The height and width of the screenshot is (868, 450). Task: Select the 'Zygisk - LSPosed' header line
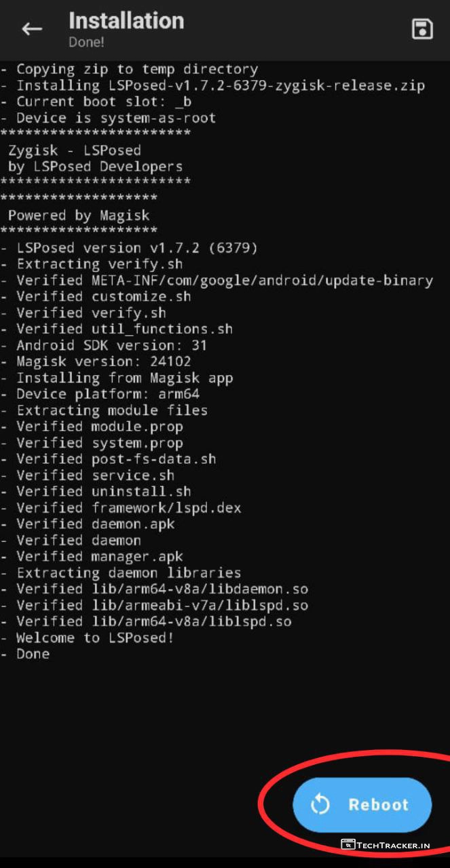click(x=75, y=151)
